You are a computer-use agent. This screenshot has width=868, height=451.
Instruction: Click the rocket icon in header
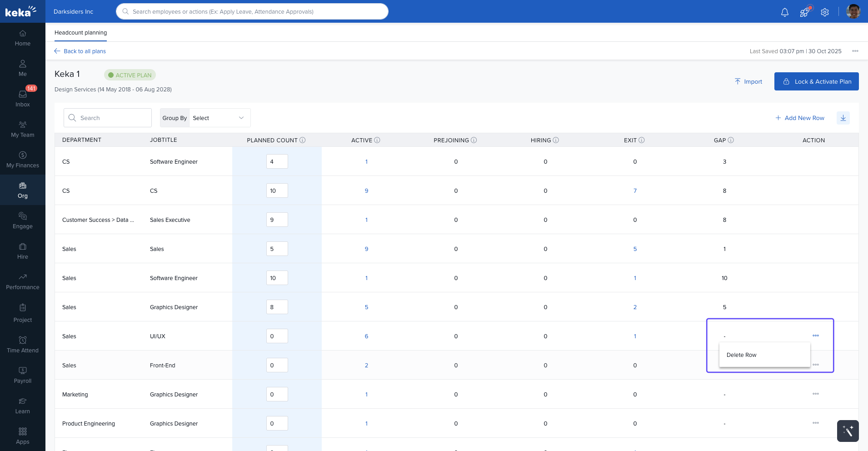tap(804, 12)
